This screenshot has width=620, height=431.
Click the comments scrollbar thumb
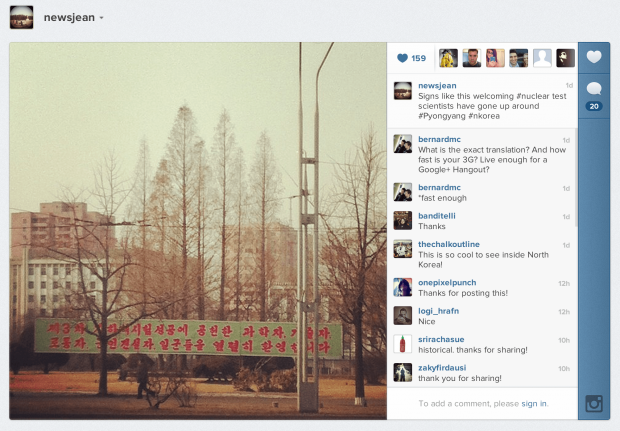576,177
